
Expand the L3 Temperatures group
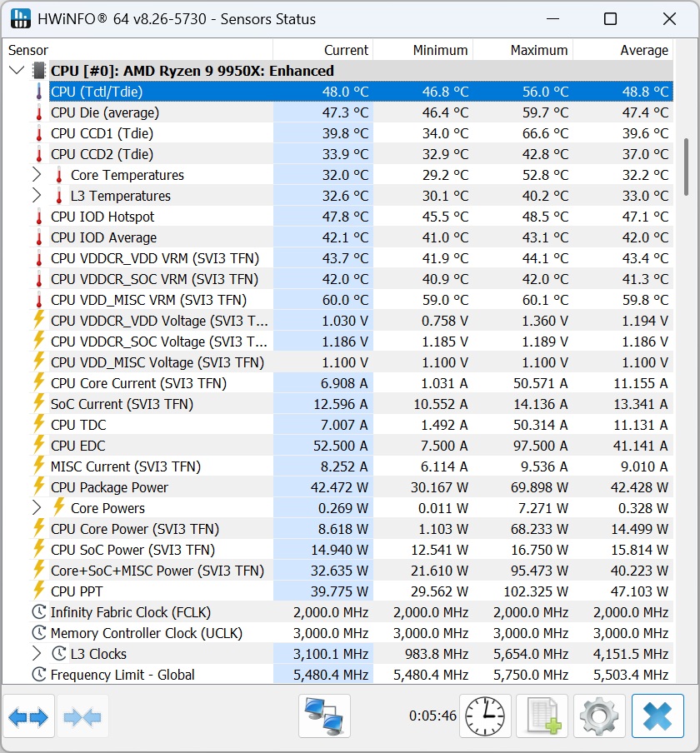[x=37, y=196]
